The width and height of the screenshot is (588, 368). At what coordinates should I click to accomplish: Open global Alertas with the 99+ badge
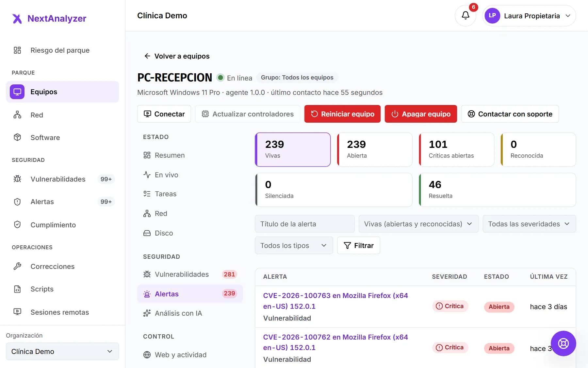click(x=62, y=202)
